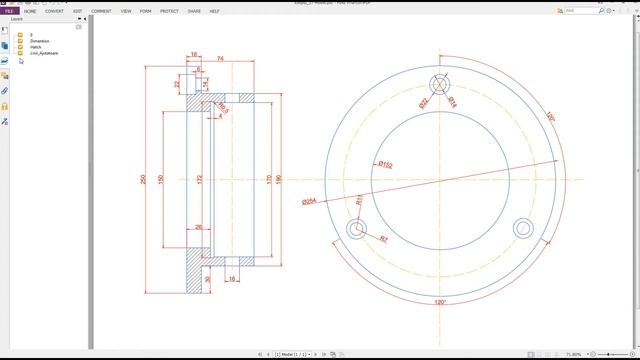Open the Layers panel options menu icon

click(78, 27)
